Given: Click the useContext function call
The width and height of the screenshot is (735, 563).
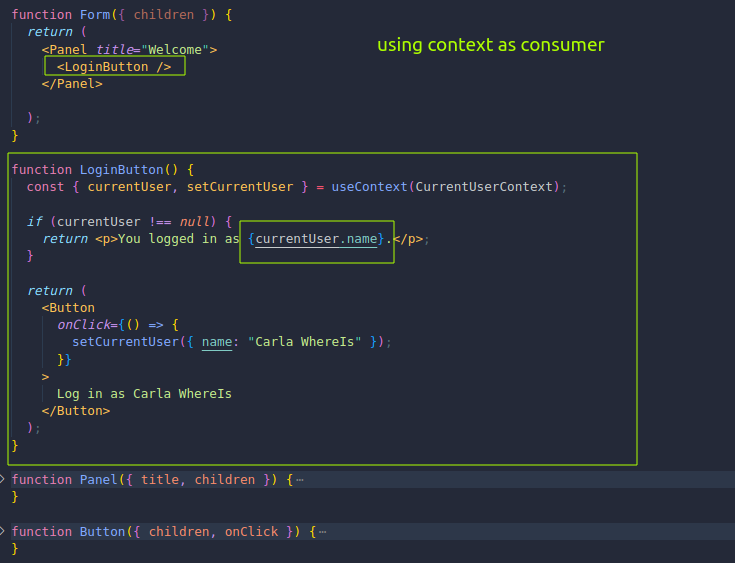Looking at the screenshot, I should pyautogui.click(x=369, y=187).
